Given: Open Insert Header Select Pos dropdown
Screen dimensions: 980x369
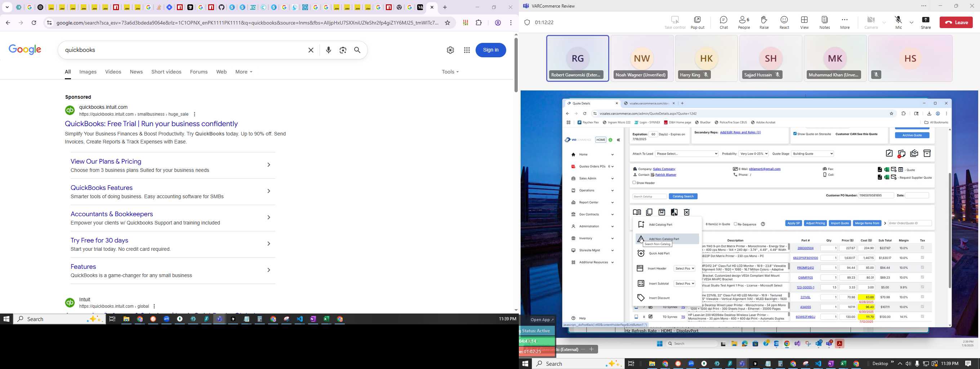Looking at the screenshot, I should pyautogui.click(x=684, y=268).
